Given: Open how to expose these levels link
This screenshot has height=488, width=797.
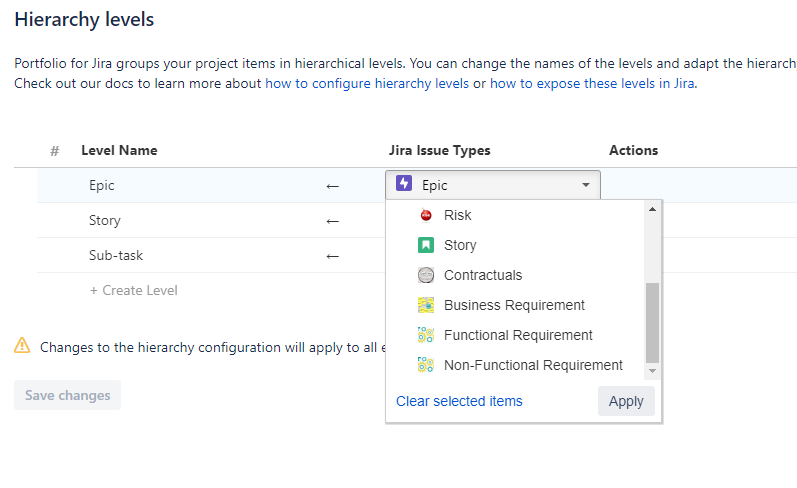Looking at the screenshot, I should coord(591,83).
